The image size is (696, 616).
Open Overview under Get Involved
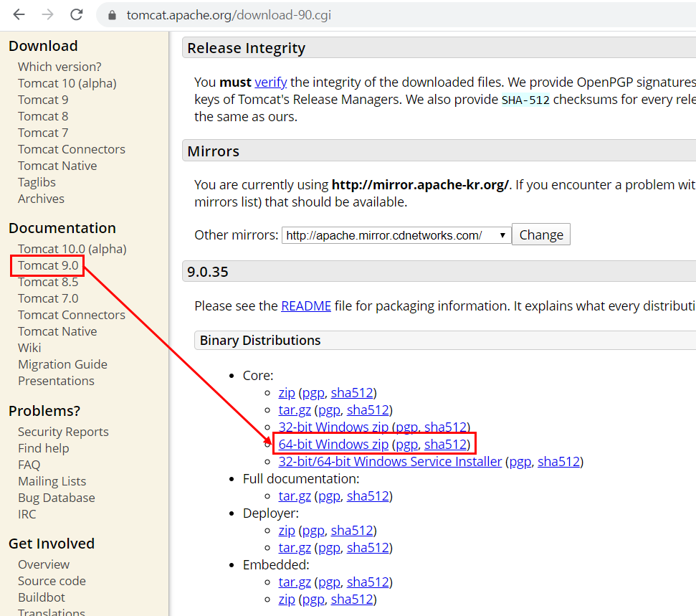44,564
